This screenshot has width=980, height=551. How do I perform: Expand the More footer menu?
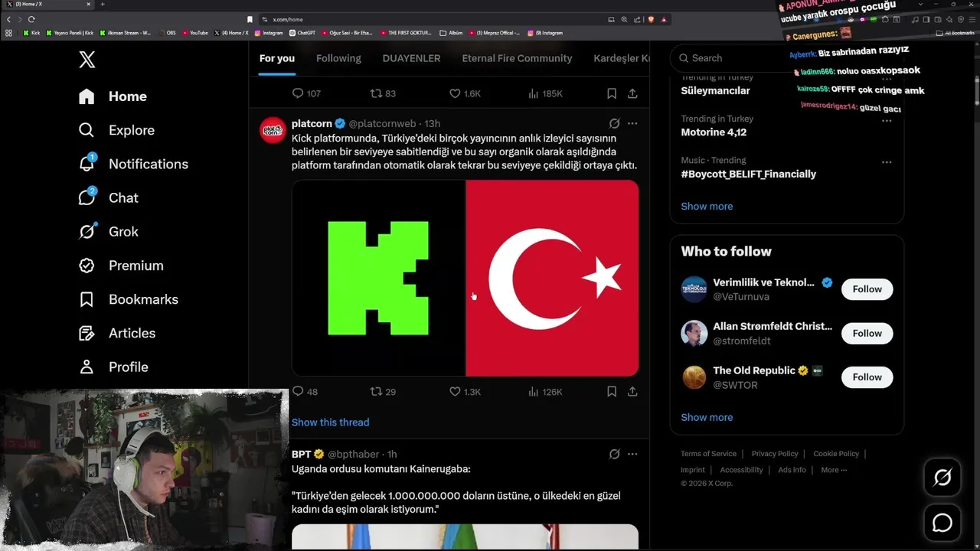click(x=834, y=470)
